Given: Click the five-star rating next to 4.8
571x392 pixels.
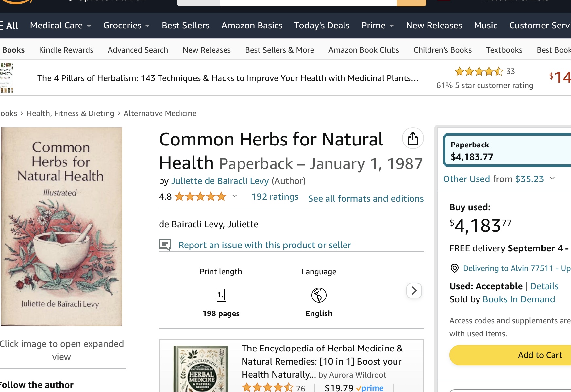Looking at the screenshot, I should coord(200,196).
